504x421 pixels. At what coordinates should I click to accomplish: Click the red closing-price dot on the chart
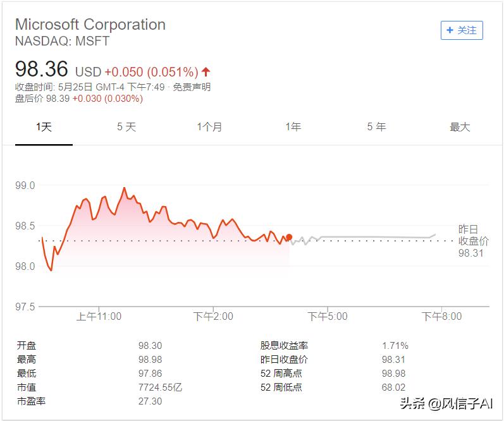coord(289,238)
